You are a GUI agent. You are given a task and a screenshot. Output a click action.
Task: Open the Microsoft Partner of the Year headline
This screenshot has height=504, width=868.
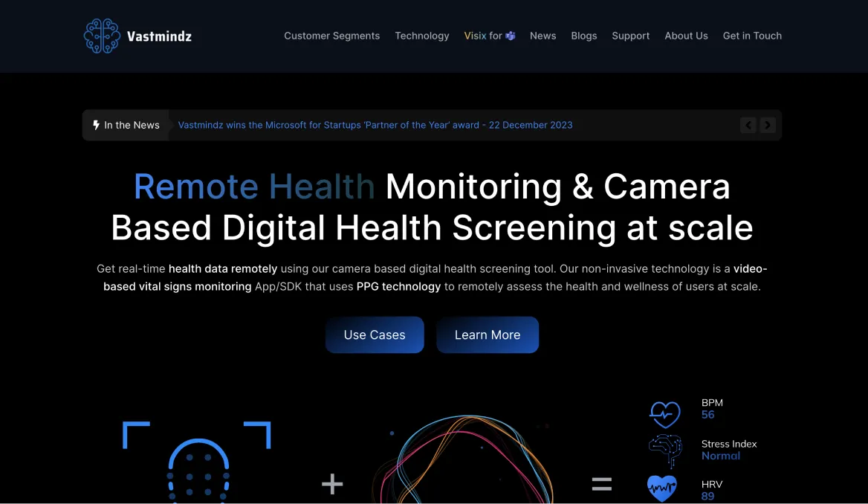click(375, 125)
